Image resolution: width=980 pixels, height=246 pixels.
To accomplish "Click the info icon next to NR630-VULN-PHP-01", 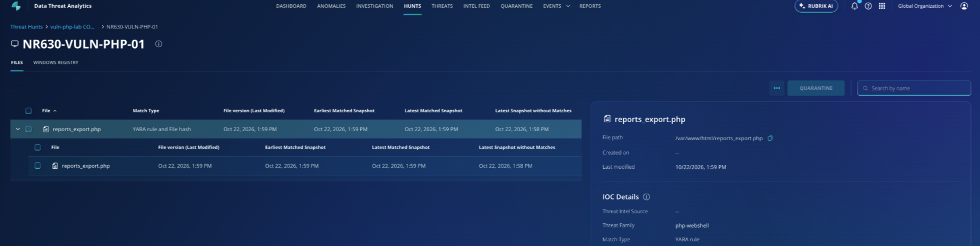I will 158,44.
